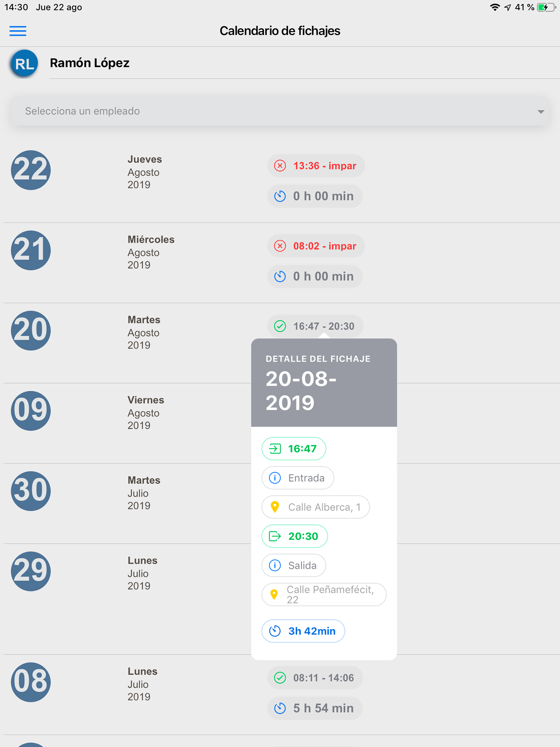This screenshot has height=747, width=560.
Task: Click the info icon beside Entrada
Action: 275,478
